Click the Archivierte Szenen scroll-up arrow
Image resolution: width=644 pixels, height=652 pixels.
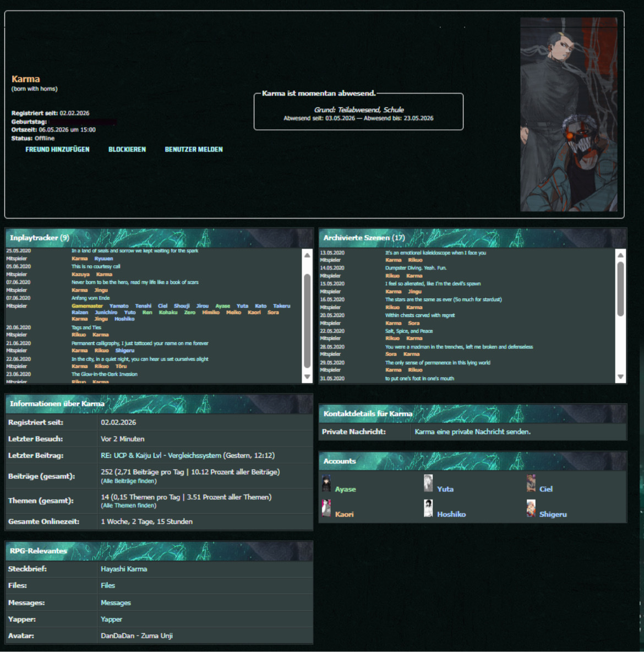[x=620, y=255]
